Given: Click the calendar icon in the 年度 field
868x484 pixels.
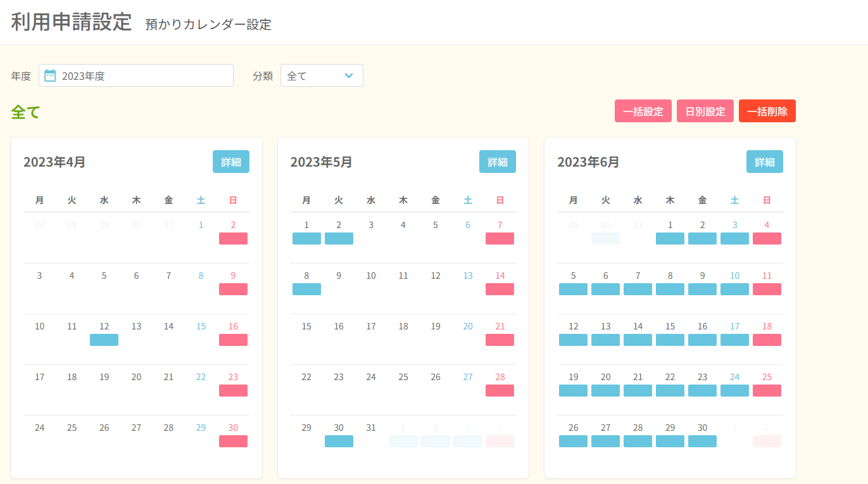Looking at the screenshot, I should (x=50, y=75).
